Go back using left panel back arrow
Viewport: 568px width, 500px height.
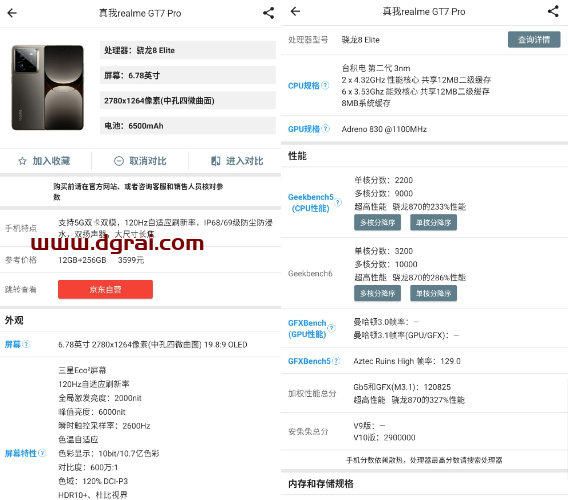pyautogui.click(x=12, y=13)
